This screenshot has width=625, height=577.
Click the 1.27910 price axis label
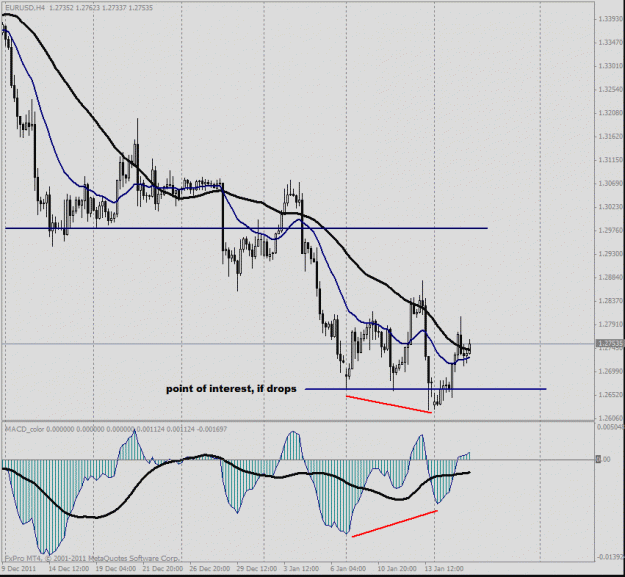[x=611, y=324]
